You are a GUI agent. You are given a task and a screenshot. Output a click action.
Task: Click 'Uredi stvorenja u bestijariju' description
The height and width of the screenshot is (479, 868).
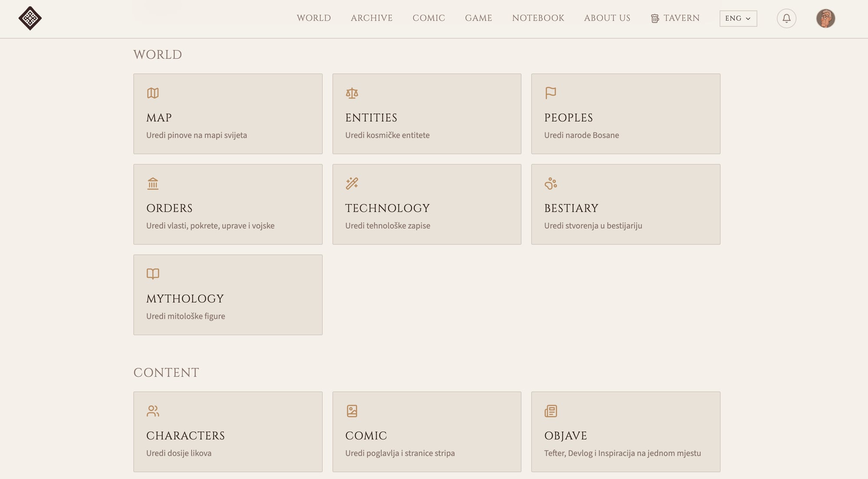click(593, 226)
